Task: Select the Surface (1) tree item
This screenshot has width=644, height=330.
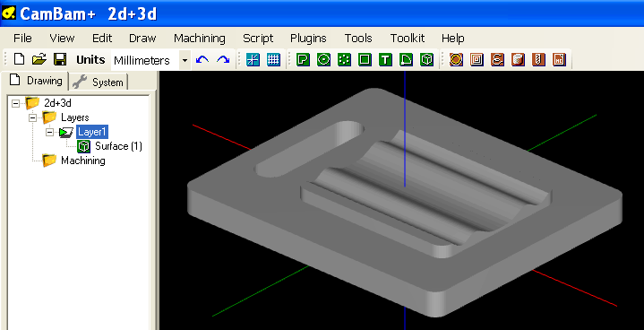Action: click(x=118, y=146)
